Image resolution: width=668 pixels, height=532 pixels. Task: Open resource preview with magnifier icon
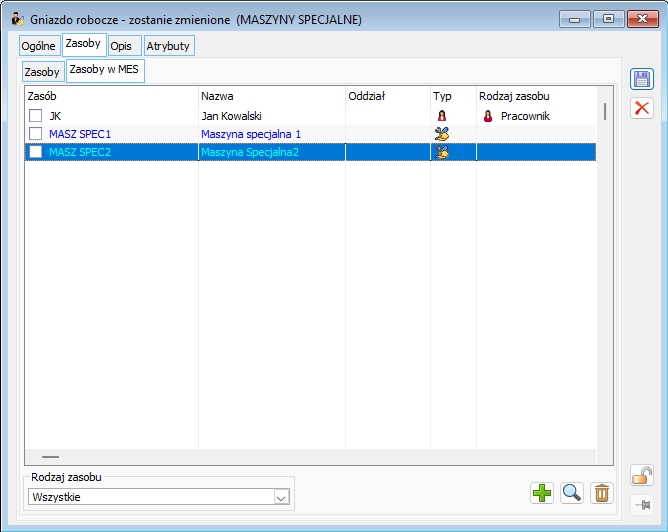(572, 493)
